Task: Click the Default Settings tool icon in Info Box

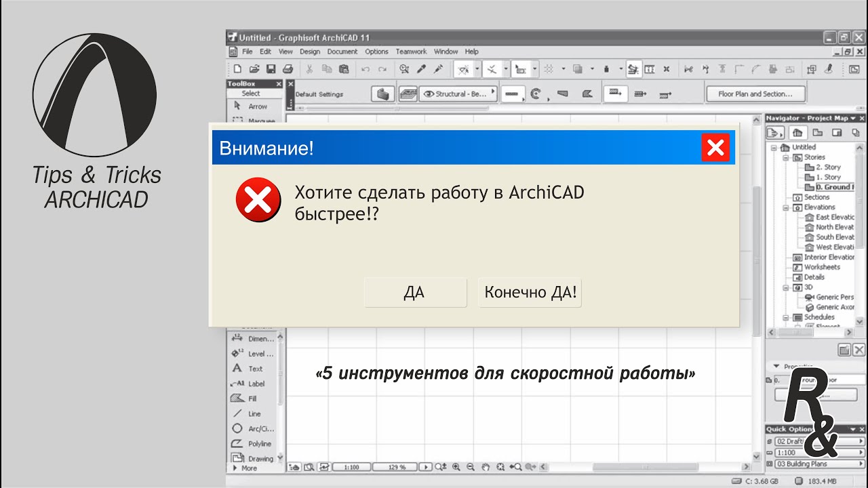Action: 383,94
